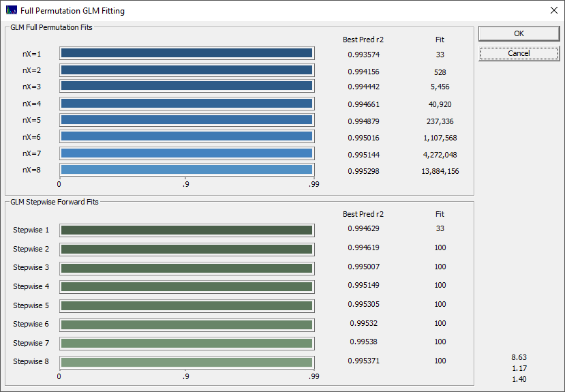This screenshot has height=392, width=565.
Task: Select the nX=3 progress bar
Action: (187, 86)
